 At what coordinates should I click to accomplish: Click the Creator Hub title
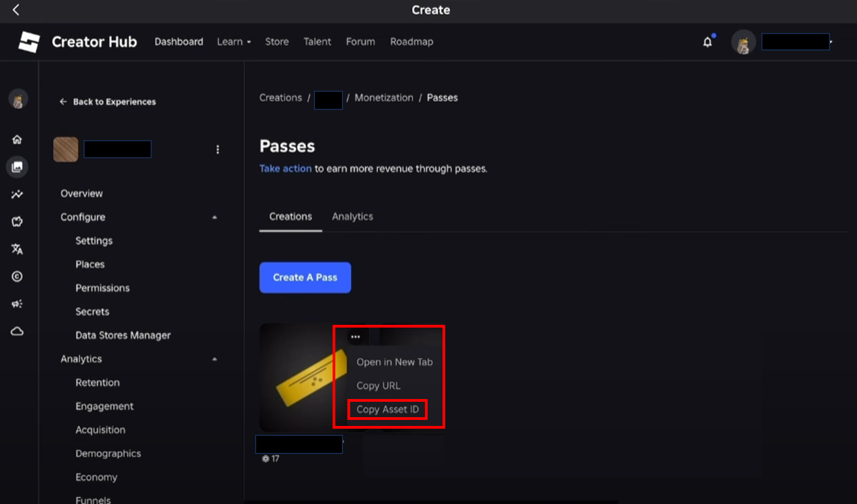point(94,42)
